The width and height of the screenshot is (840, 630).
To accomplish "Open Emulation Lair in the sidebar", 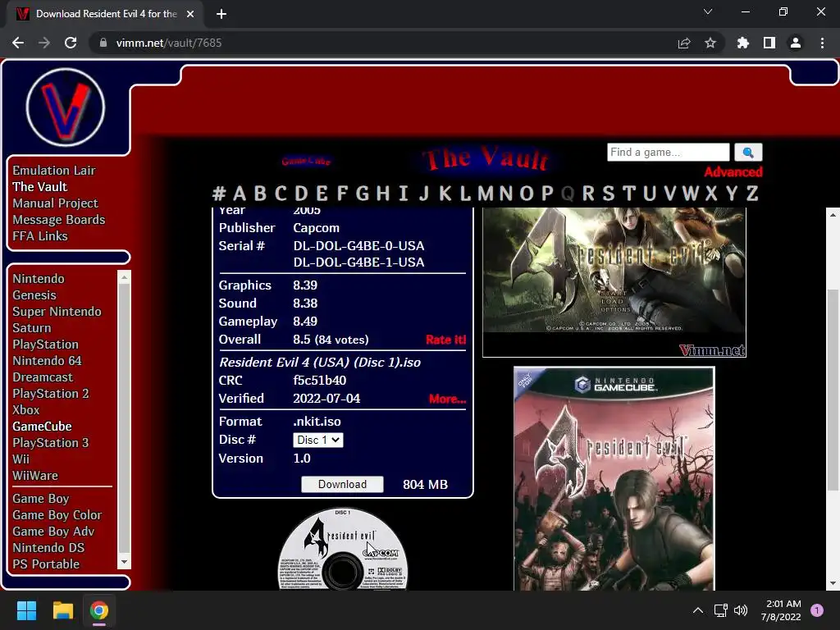I will click(x=54, y=171).
